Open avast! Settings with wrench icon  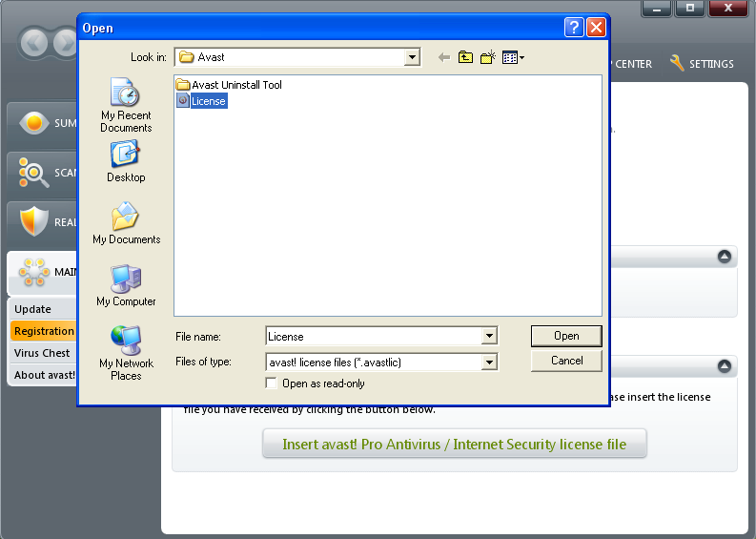[677, 63]
